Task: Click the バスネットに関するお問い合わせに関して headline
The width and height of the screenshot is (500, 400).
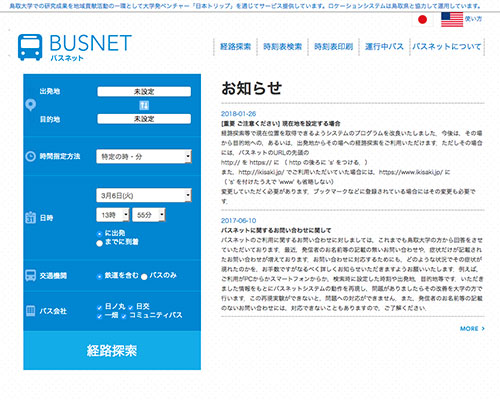Action: tap(276, 230)
